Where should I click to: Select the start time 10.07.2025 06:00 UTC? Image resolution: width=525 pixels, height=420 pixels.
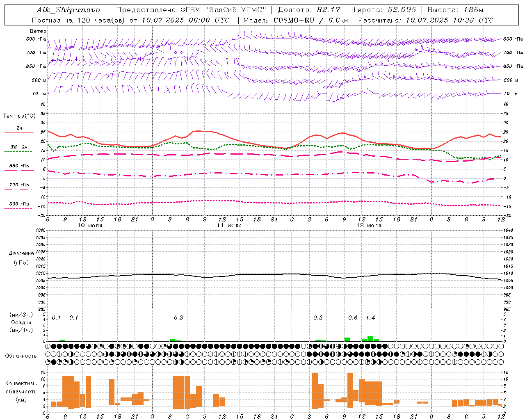185,20
